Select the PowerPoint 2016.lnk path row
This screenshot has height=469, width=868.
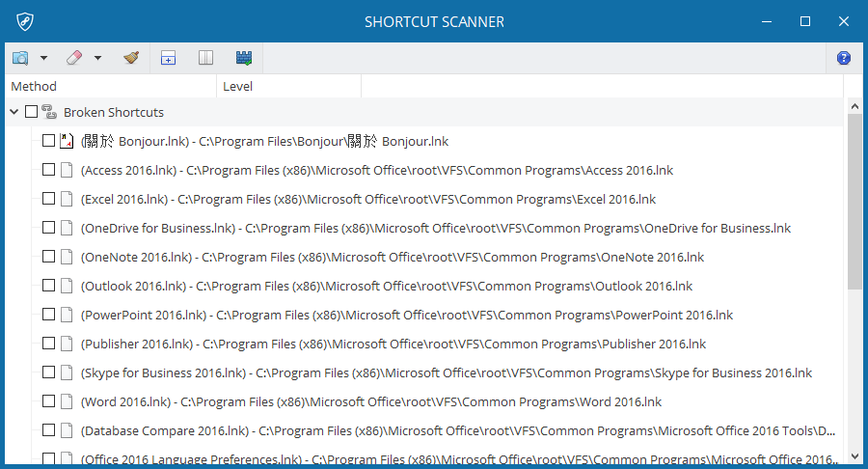click(x=407, y=315)
